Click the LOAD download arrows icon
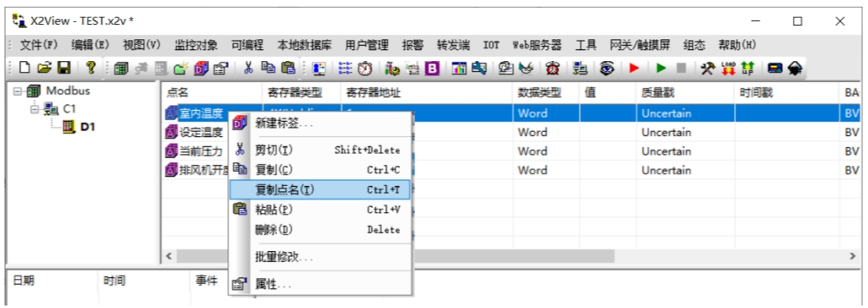 (728, 68)
